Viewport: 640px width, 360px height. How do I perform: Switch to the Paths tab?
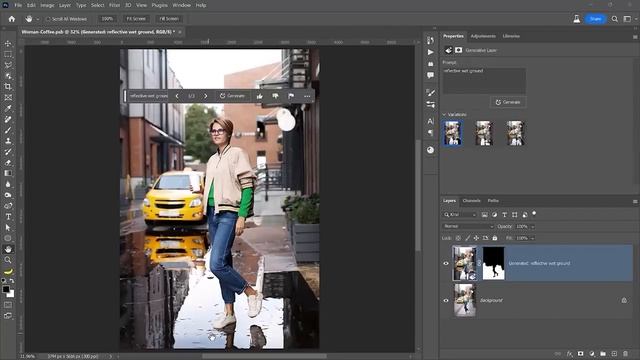493,201
